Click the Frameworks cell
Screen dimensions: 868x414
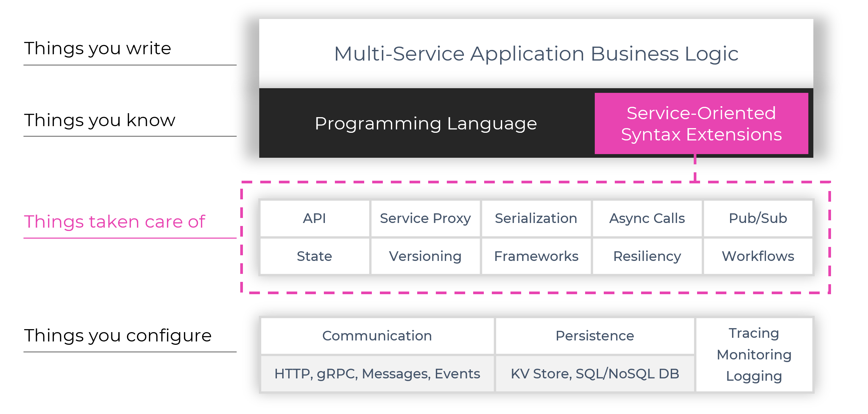tap(536, 257)
